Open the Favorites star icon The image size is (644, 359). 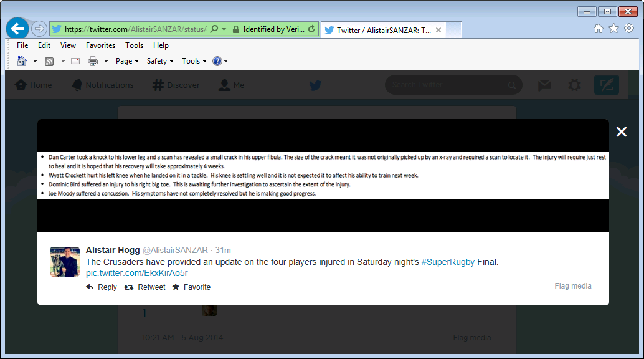pyautogui.click(x=613, y=29)
